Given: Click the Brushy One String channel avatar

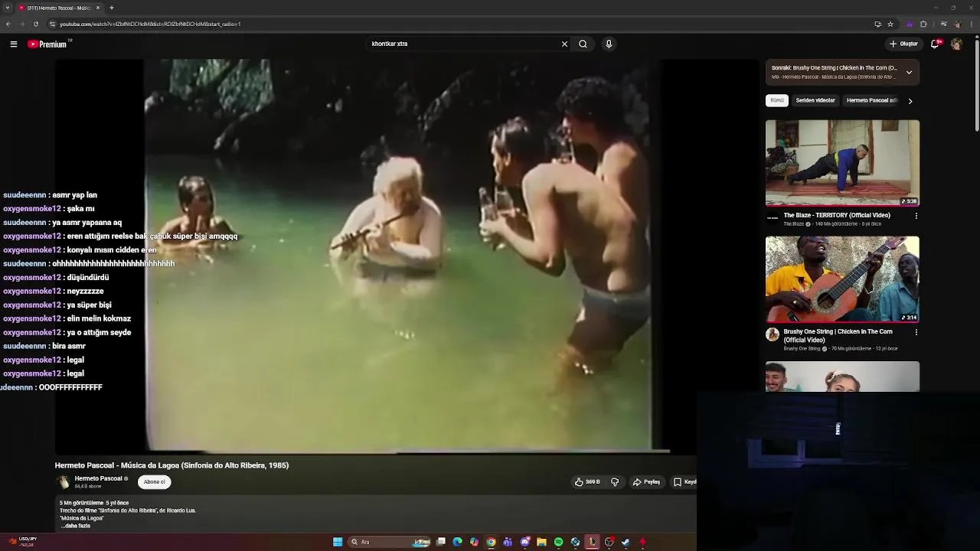Looking at the screenshot, I should point(773,334).
